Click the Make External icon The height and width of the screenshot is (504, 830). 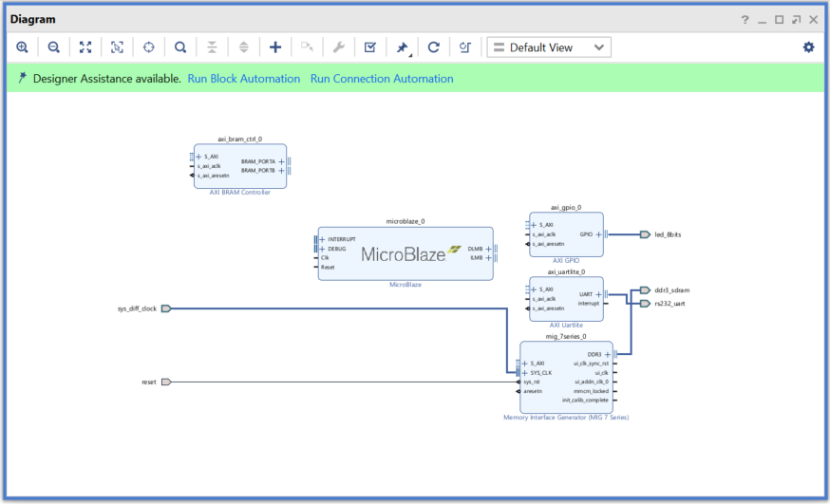point(307,47)
